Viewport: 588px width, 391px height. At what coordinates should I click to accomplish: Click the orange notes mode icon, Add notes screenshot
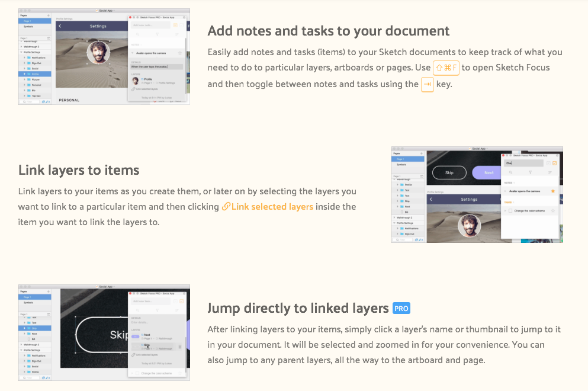click(x=175, y=25)
